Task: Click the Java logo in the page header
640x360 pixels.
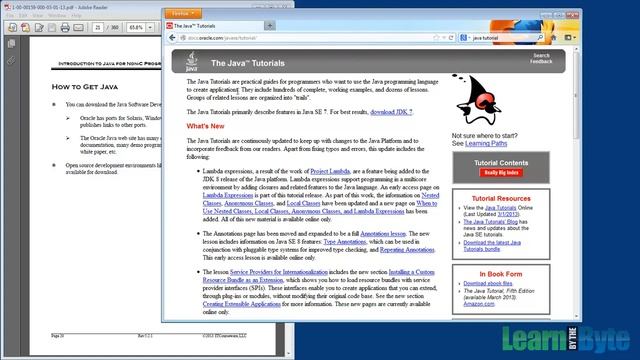Action: click(x=191, y=62)
